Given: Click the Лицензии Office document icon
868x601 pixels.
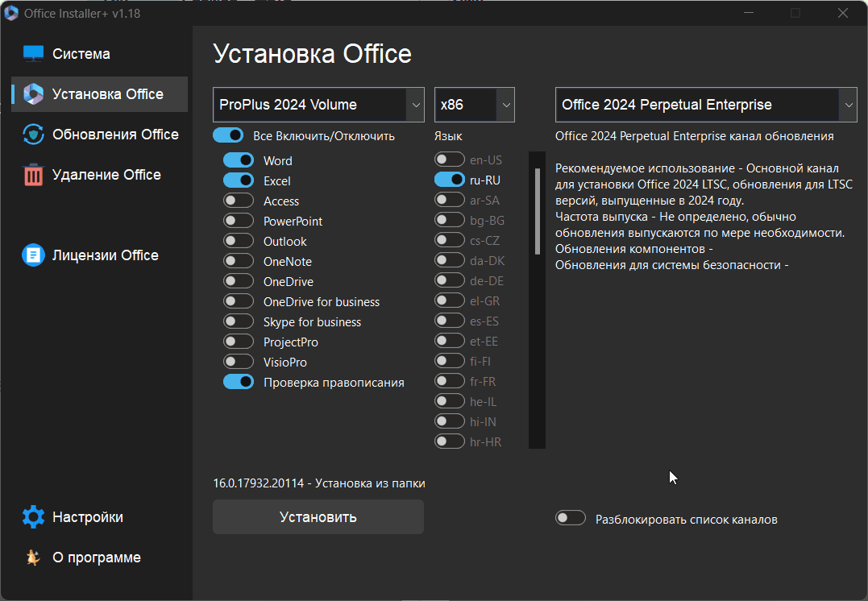Looking at the screenshot, I should pos(33,255).
